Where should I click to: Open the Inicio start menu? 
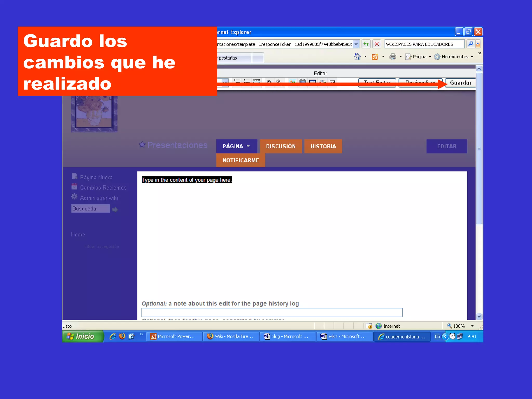tap(82, 336)
